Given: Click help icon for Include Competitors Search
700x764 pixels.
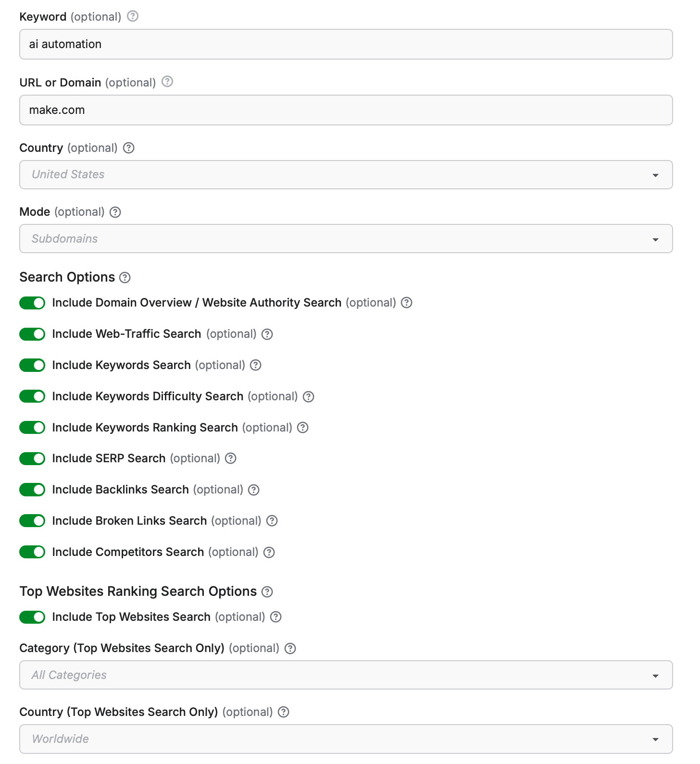Looking at the screenshot, I should [269, 552].
